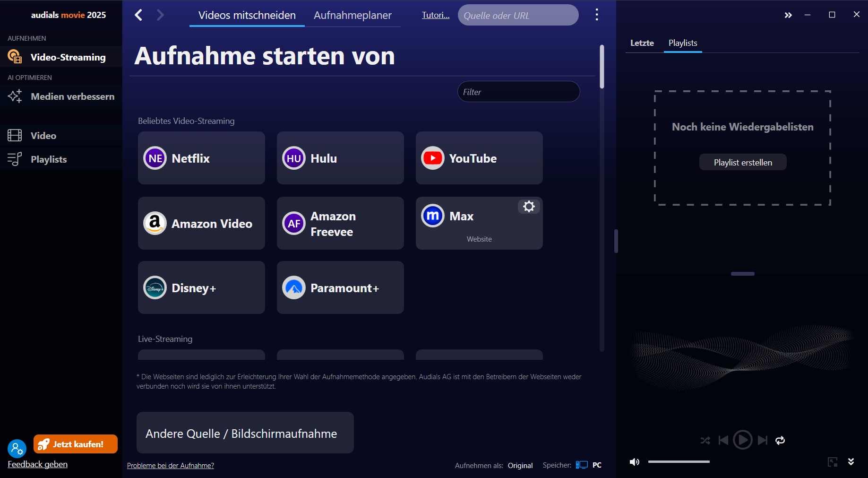The width and height of the screenshot is (868, 478).
Task: Click the main content vertical scrollbar
Action: click(602, 66)
